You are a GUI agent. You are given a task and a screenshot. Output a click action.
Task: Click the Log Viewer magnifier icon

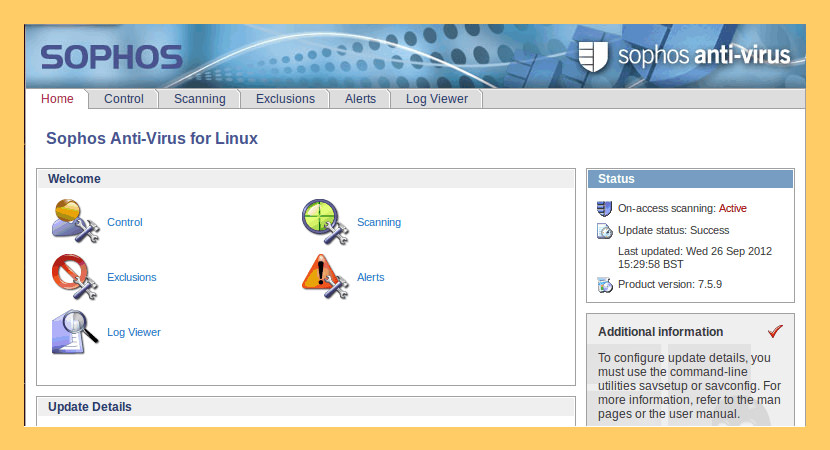(x=75, y=332)
